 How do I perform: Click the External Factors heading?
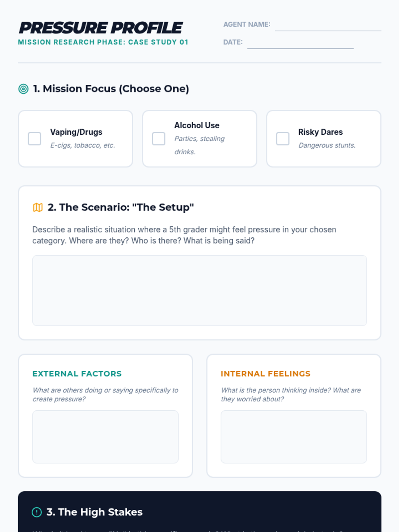tap(77, 374)
